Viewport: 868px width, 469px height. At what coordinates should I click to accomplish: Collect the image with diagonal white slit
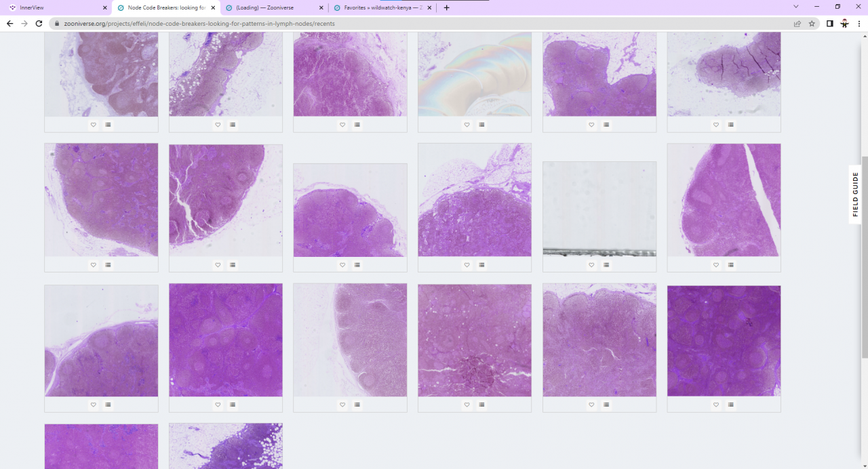(731, 265)
